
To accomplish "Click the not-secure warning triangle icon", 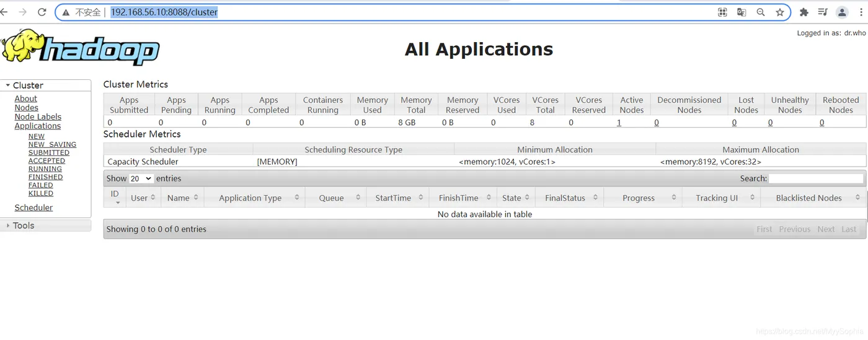I will (66, 12).
